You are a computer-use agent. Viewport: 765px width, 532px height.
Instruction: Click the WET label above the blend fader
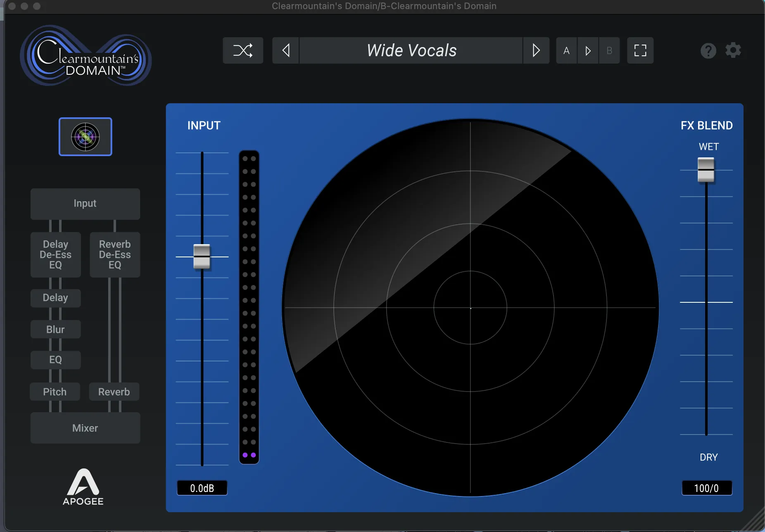pos(709,147)
